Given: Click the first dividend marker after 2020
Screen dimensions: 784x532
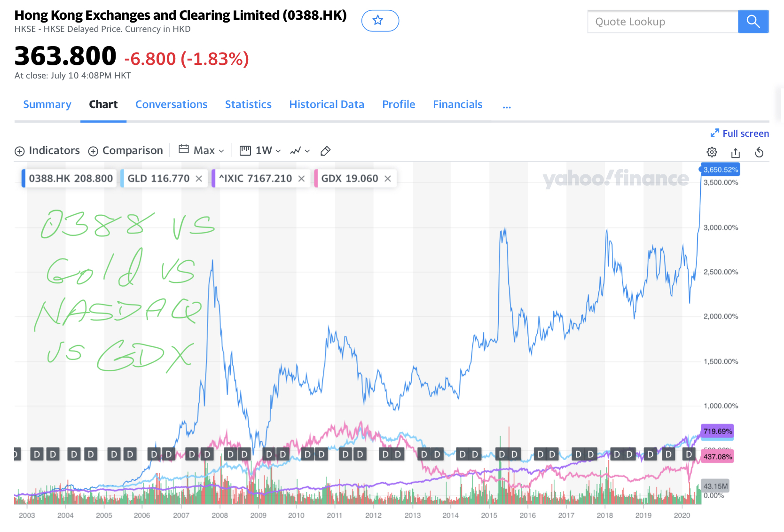Looking at the screenshot, I should [x=689, y=454].
